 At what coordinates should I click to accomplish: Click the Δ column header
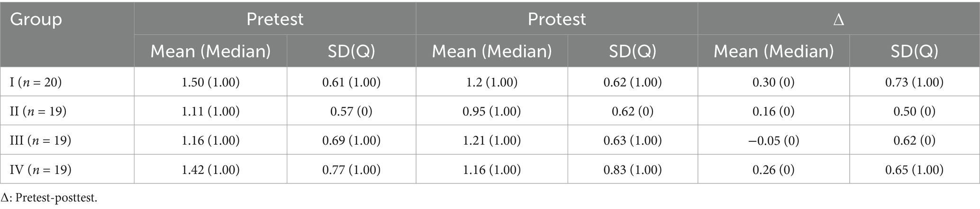838,20
